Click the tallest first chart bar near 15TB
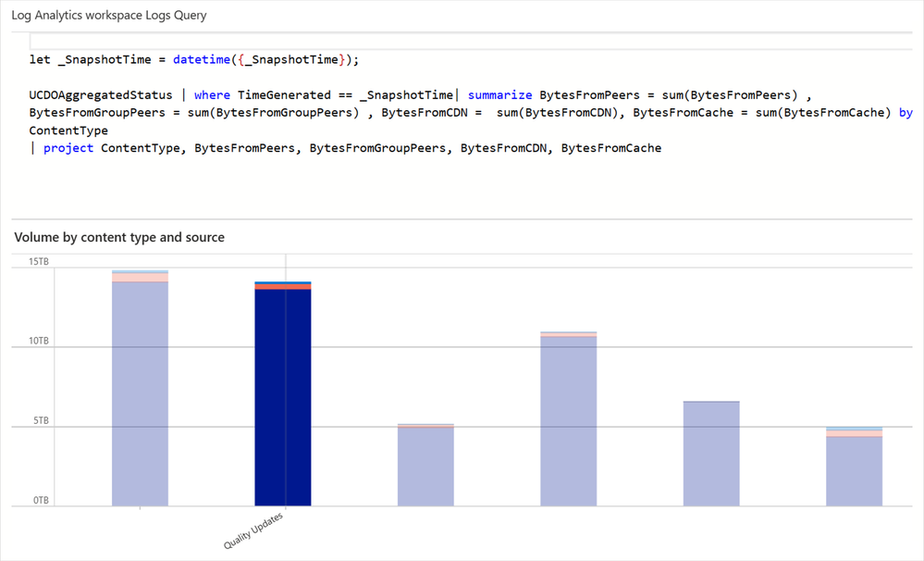This screenshot has width=924, height=561. coord(141,388)
